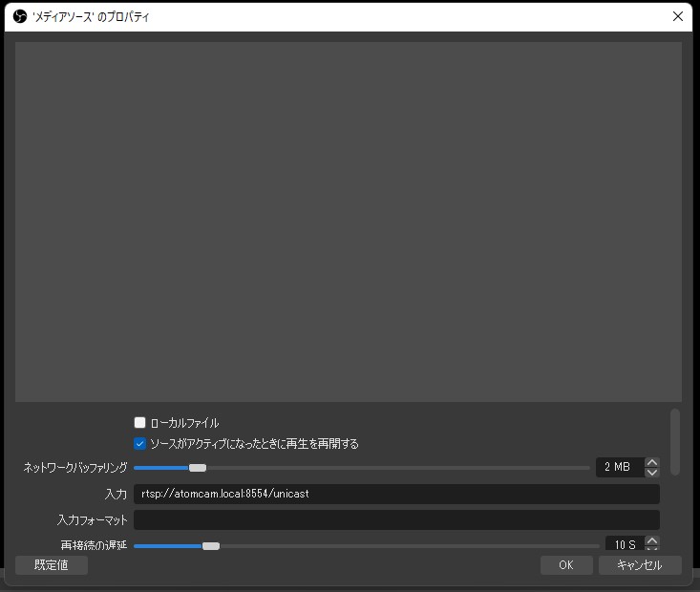Click the 2 MB buffering value field

621,468
